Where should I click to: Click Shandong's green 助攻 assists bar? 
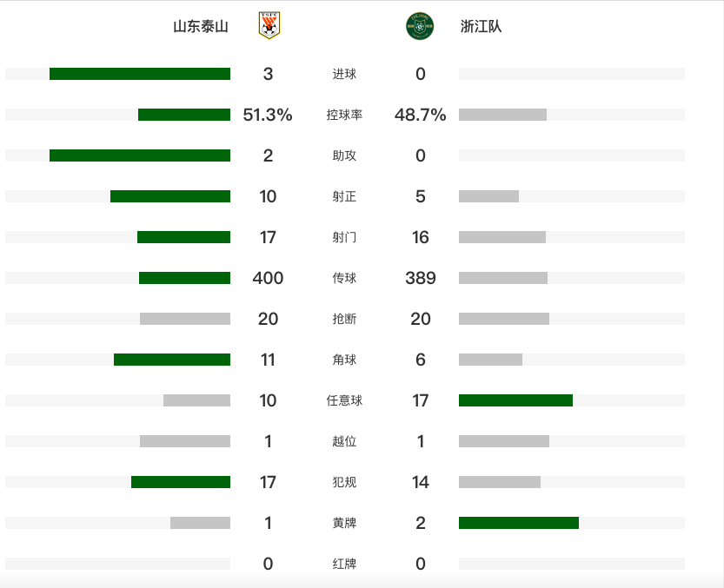140,155
